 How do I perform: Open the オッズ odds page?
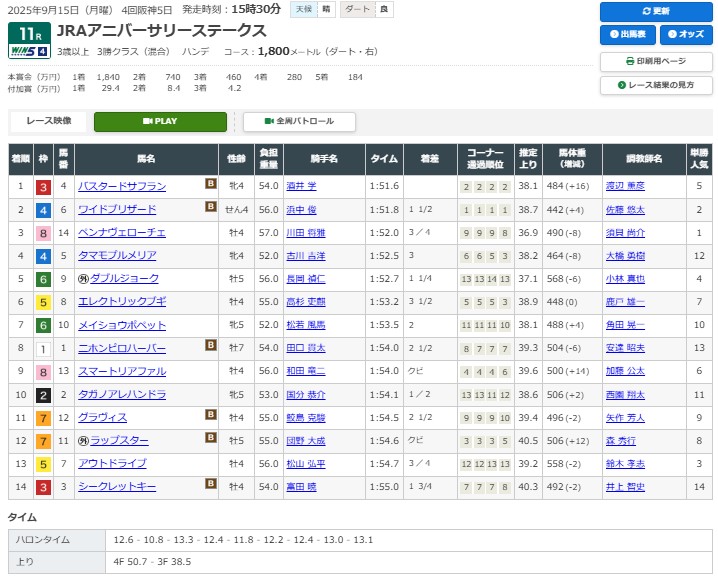pyautogui.click(x=684, y=35)
